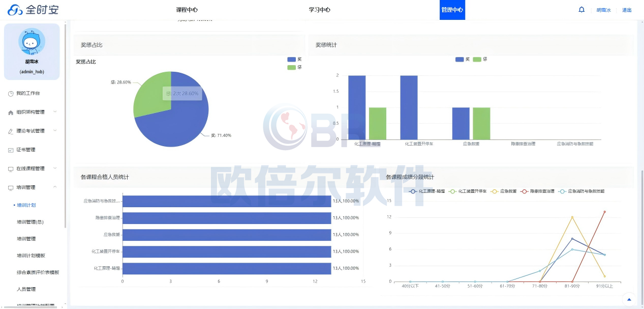
Task: Collapse the 培训管理 sidebar menu chevron
Action: (x=55, y=187)
